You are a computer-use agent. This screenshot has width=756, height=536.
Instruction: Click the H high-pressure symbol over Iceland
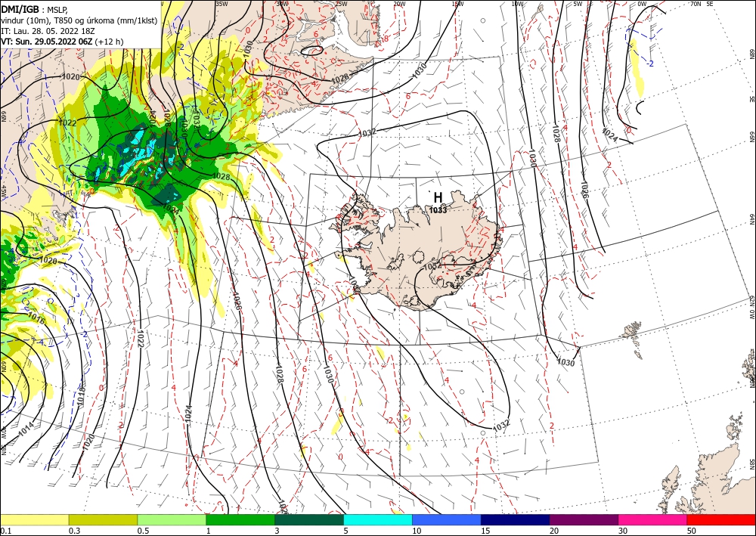[438, 197]
